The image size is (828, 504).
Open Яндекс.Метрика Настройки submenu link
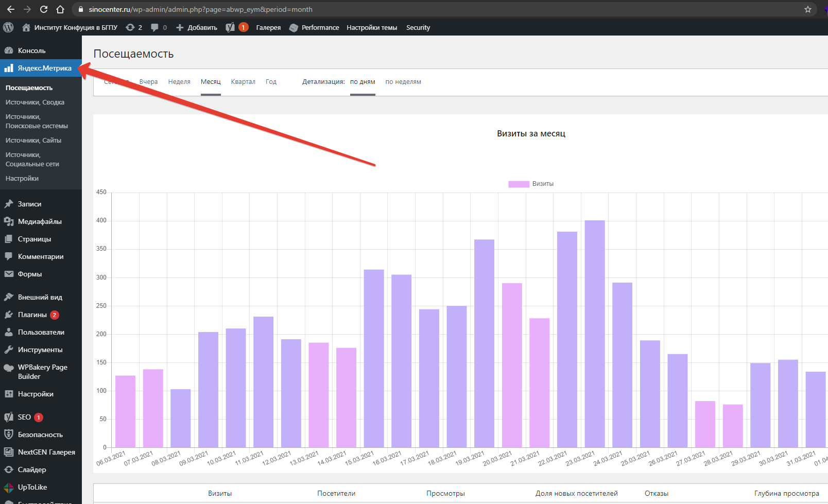22,178
